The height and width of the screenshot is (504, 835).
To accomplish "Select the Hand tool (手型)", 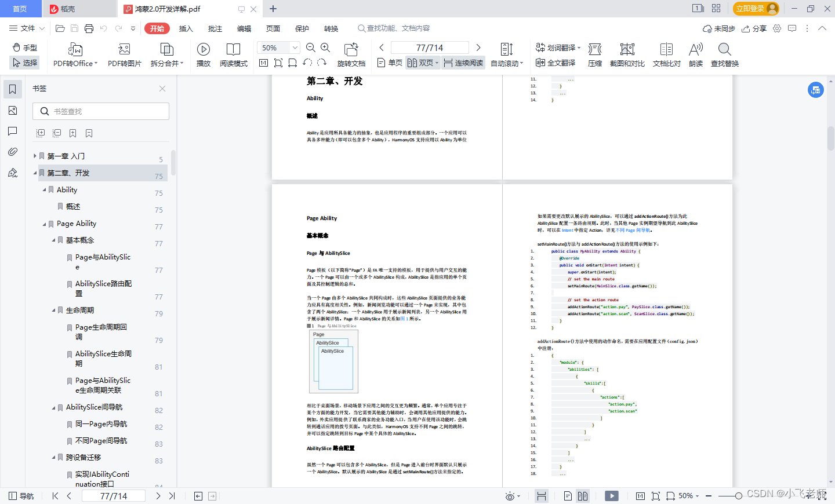I will 25,48.
